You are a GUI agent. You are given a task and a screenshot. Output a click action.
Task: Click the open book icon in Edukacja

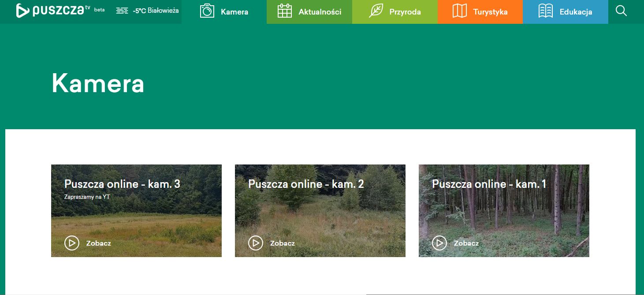click(x=546, y=11)
